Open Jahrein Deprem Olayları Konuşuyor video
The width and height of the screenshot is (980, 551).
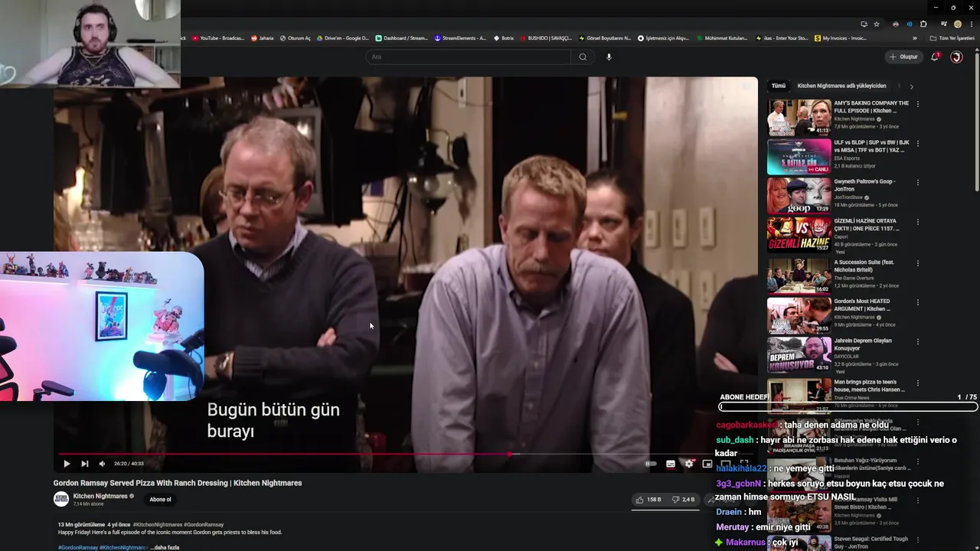click(799, 355)
